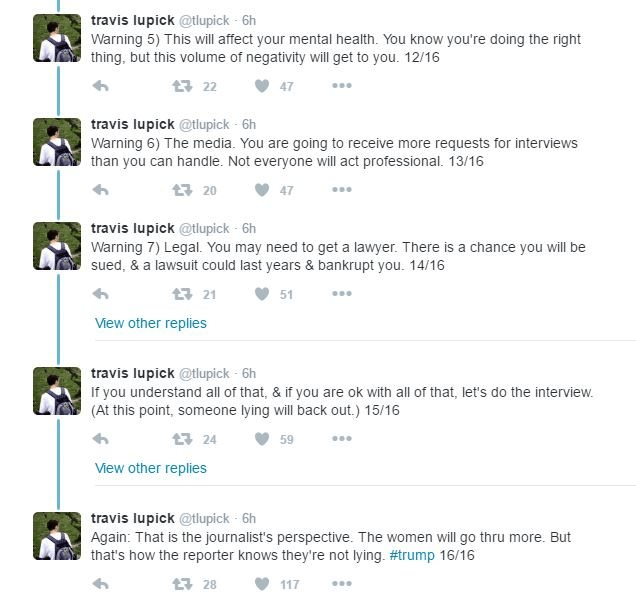This screenshot has width=636, height=601.
Task: Reply to the Warning 7 legal tweet
Action: (100, 294)
